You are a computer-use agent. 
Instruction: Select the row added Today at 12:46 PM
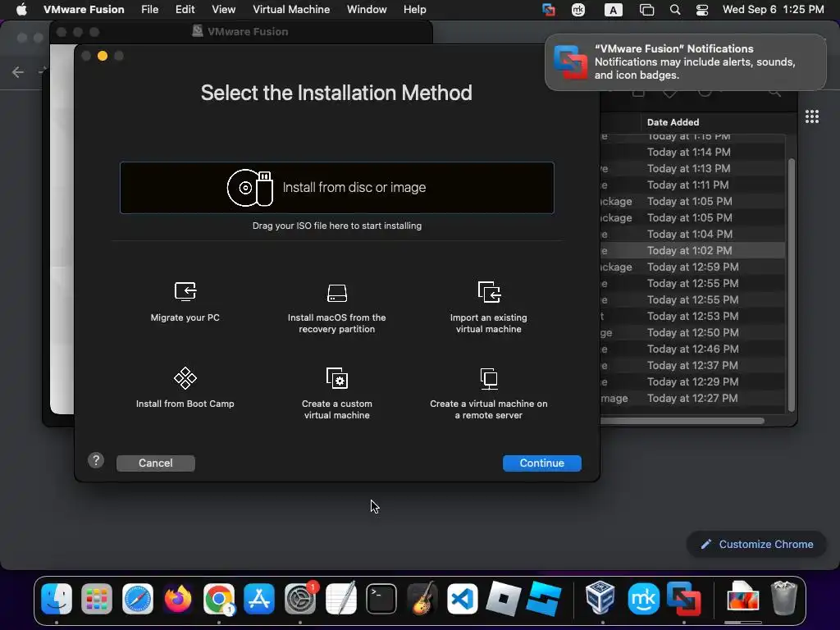(x=692, y=349)
